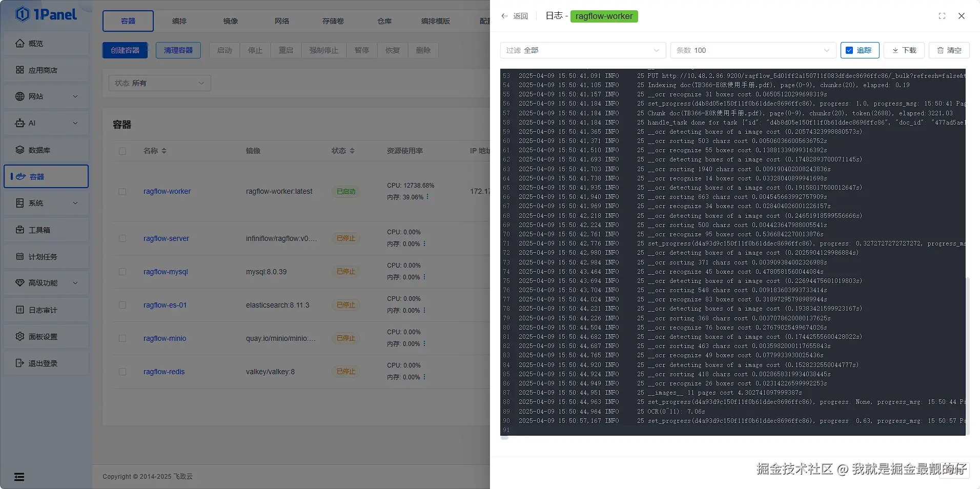Viewport: 980px width, 489px height.
Task: Click the 应用商店 app store grid icon
Action: point(20,70)
